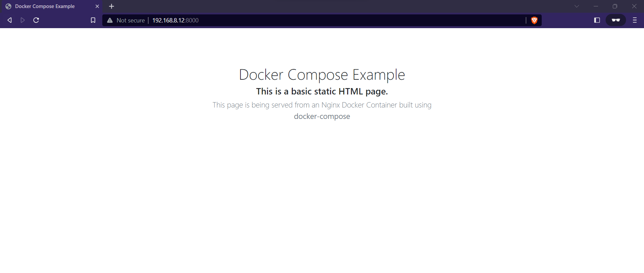Click the Docker Compose Example heading
644x273 pixels.
tap(322, 75)
